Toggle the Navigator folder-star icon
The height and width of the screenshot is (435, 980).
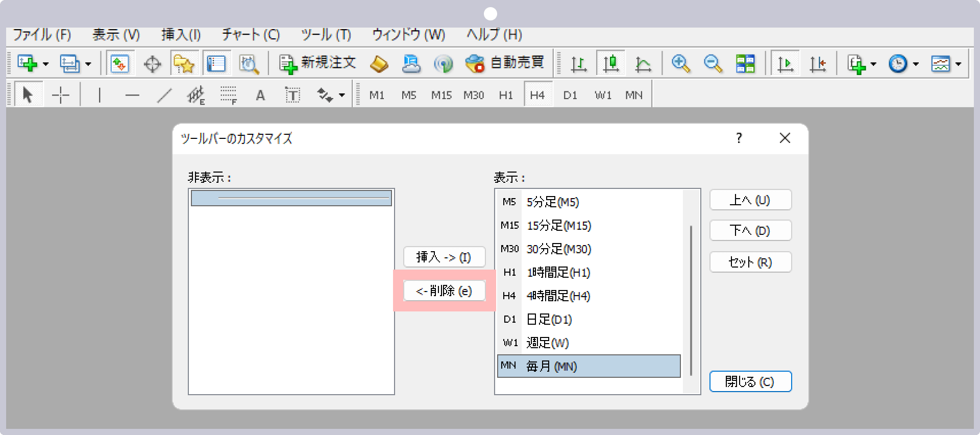click(184, 63)
